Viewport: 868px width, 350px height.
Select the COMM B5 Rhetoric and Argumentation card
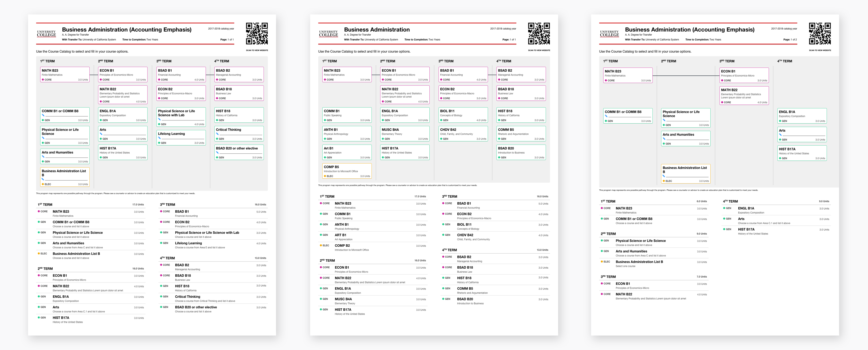tap(521, 133)
